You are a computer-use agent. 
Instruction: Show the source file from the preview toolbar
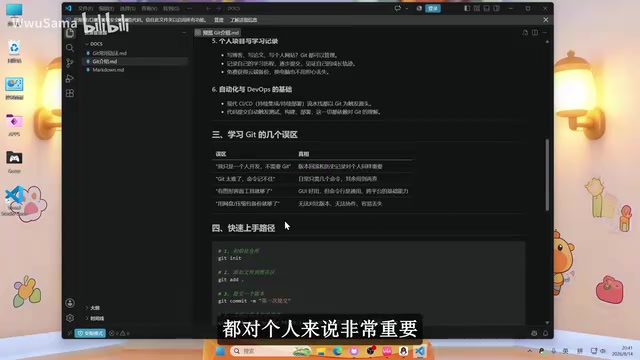(525, 33)
